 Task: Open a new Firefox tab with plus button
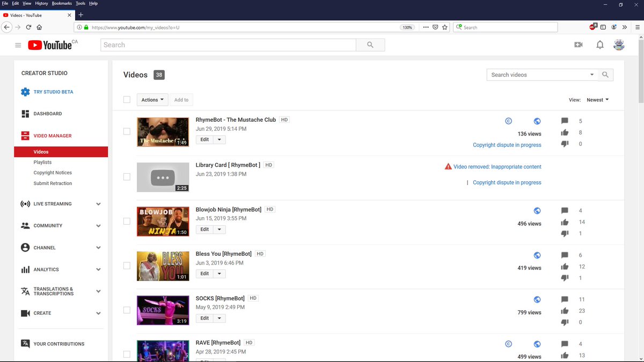tap(81, 15)
